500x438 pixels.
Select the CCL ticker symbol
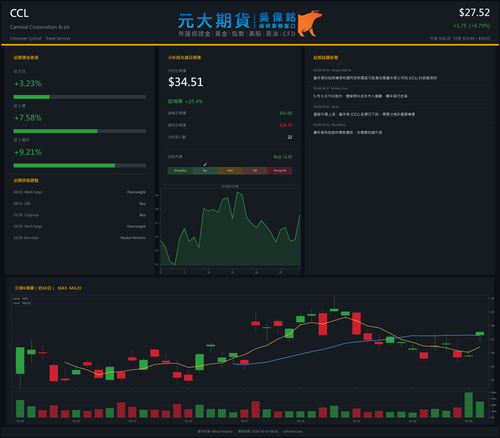point(19,13)
